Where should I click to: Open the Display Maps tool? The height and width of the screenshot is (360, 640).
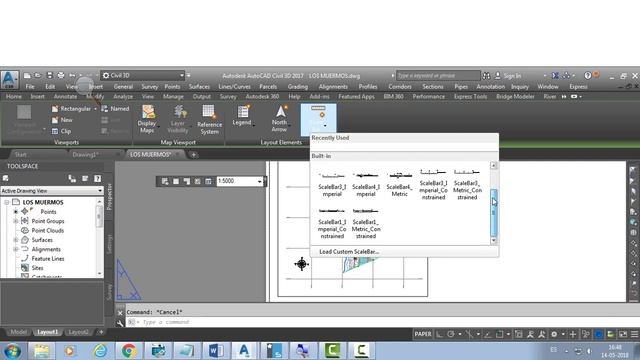[x=147, y=119]
